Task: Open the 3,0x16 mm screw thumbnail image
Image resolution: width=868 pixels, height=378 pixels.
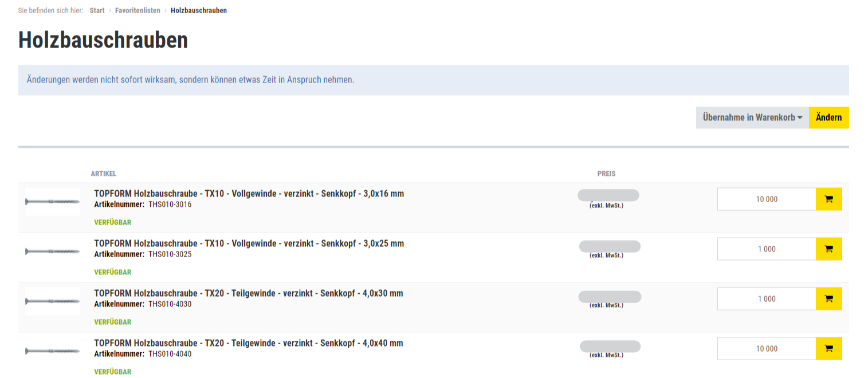Action: [53, 202]
